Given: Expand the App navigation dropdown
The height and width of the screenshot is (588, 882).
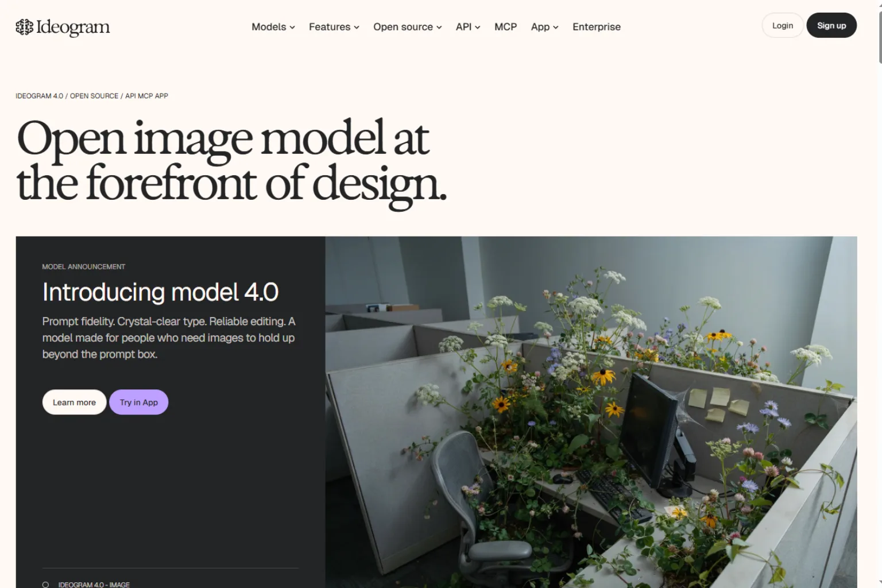Looking at the screenshot, I should (545, 27).
